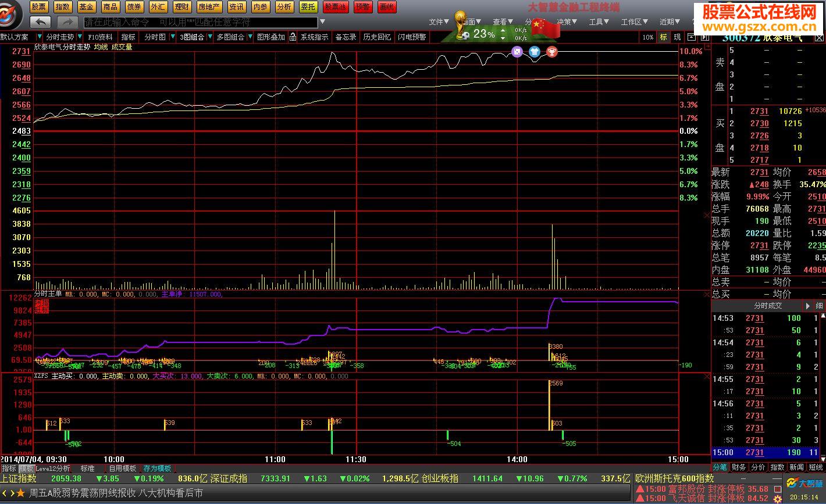Click the forward arrow navigation button
This screenshot has width=826, height=504.
tap(67, 22)
